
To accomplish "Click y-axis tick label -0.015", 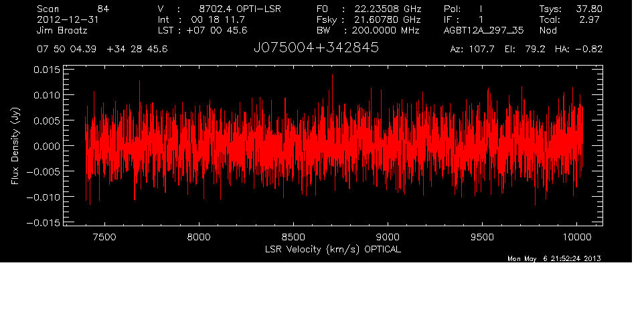I will pos(43,223).
